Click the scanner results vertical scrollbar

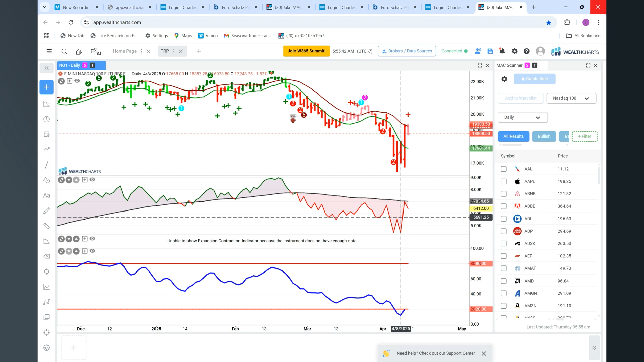click(599, 175)
